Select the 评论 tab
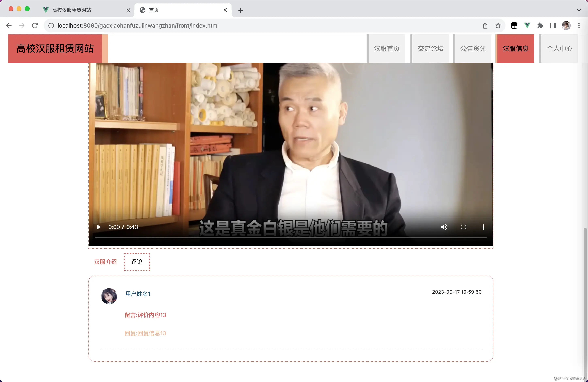Image resolution: width=588 pixels, height=382 pixels. tap(137, 262)
